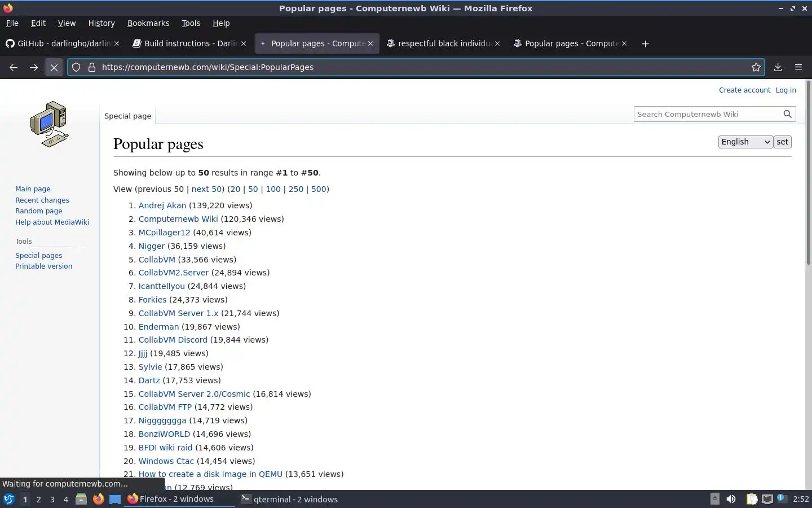Screen dimensions: 812x508
Task: Go back to the previous page
Action: [14, 67]
